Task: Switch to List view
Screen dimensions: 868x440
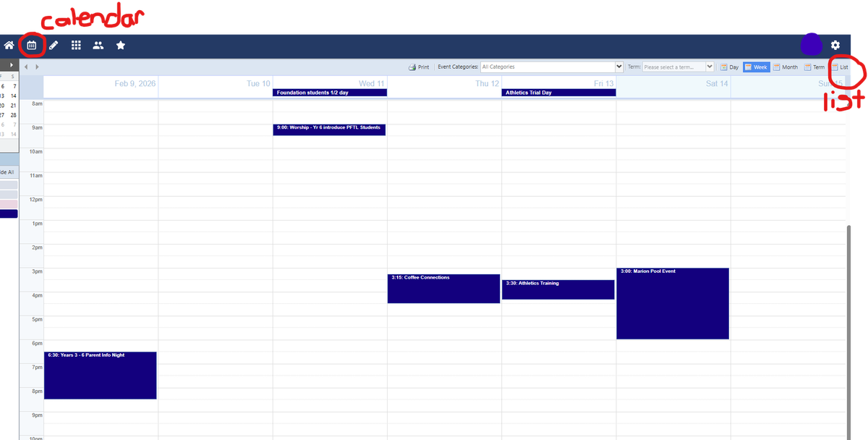Action: (839, 67)
